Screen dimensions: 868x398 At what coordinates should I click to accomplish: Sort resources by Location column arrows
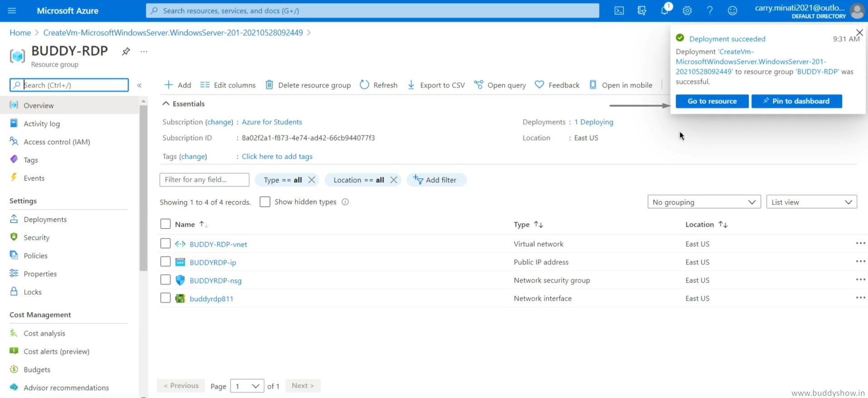[723, 224]
